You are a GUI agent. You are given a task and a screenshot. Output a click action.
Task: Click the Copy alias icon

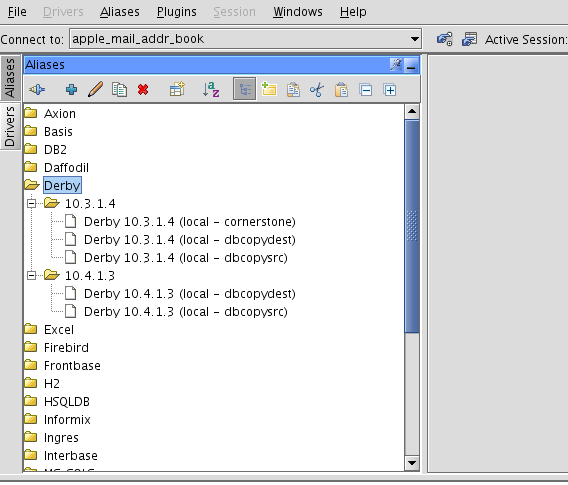tap(119, 89)
